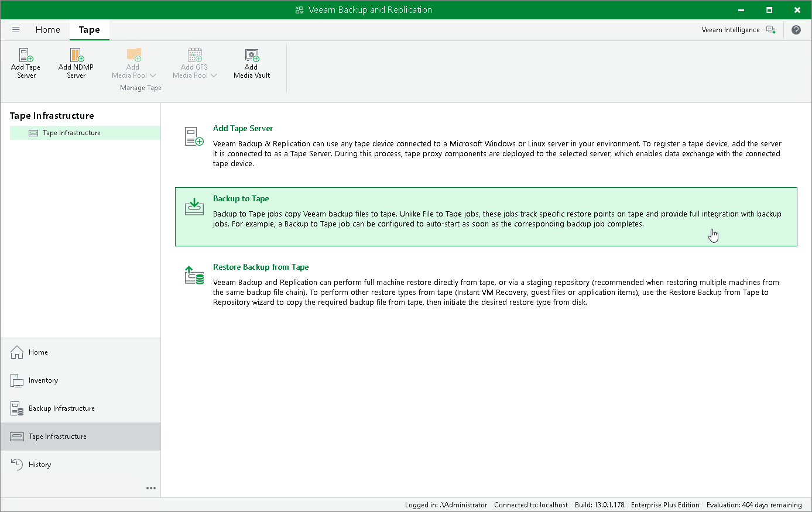Click the Restore Backup from Tape description
Image resolution: width=812 pixels, height=512 pixels.
(496, 293)
